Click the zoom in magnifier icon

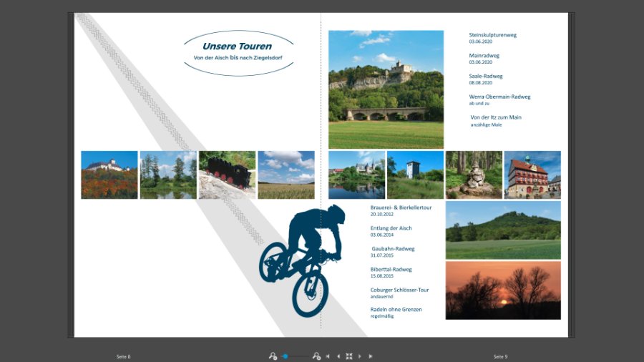click(x=316, y=356)
